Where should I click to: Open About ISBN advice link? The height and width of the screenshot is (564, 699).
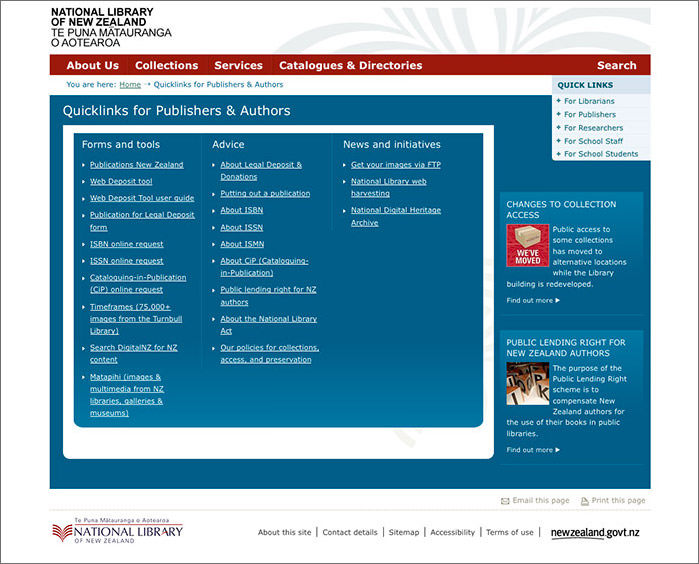[x=242, y=210]
